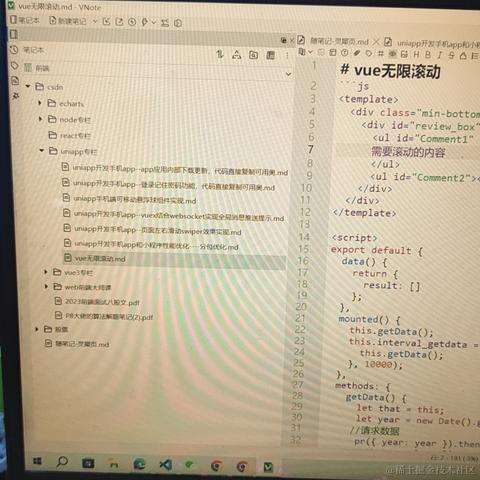Open the 小程序性能优化 分包优化 note
The image size is (480, 480).
pyautogui.click(x=152, y=245)
